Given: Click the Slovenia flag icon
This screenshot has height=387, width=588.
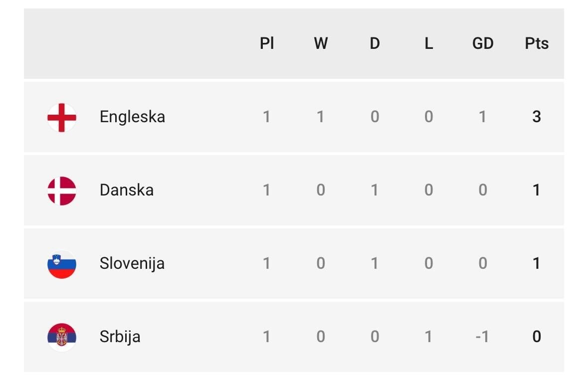Looking at the screenshot, I should (62, 264).
